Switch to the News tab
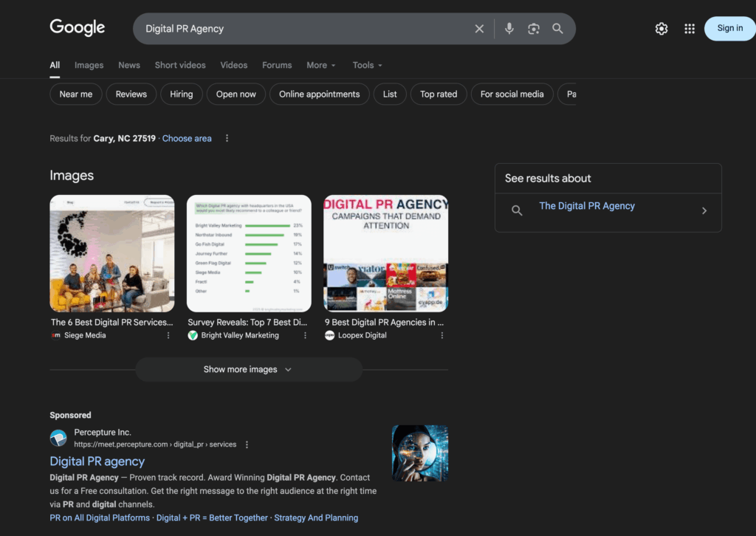This screenshot has height=536, width=756. (x=128, y=65)
